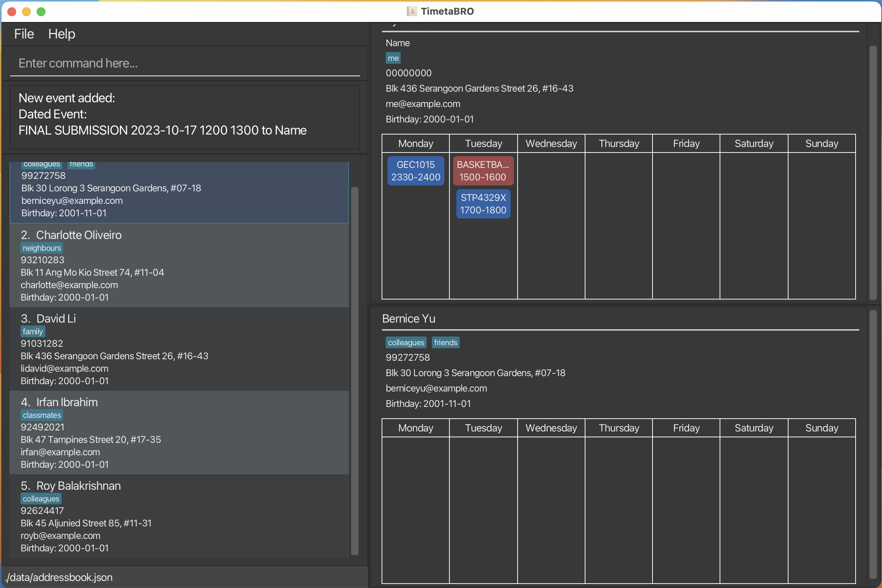Select the GEC1015 event on Monday
Image resolution: width=882 pixels, height=588 pixels.
click(x=415, y=171)
